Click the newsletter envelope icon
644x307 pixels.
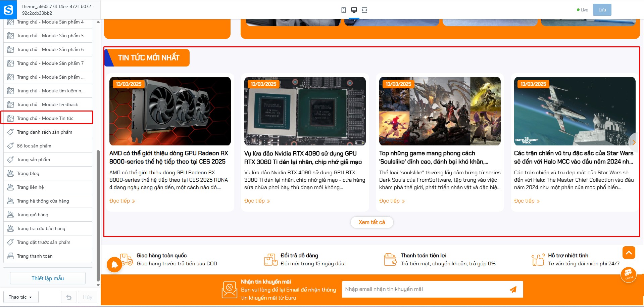pos(230,290)
